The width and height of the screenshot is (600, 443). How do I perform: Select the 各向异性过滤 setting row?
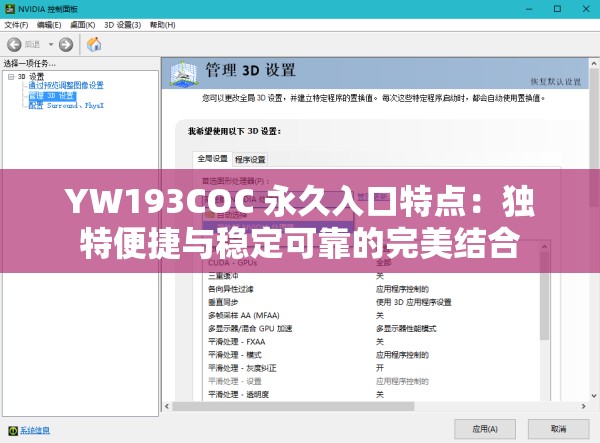[373, 289]
